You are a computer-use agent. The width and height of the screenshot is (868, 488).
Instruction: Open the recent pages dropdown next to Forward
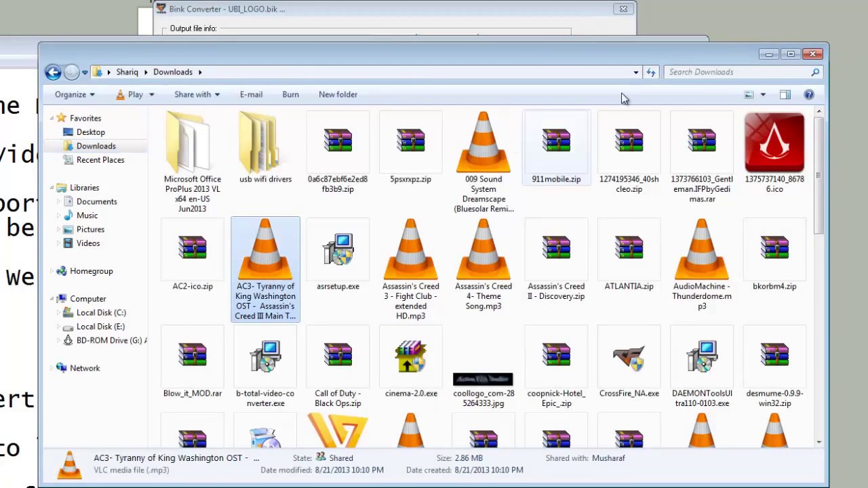[85, 72]
